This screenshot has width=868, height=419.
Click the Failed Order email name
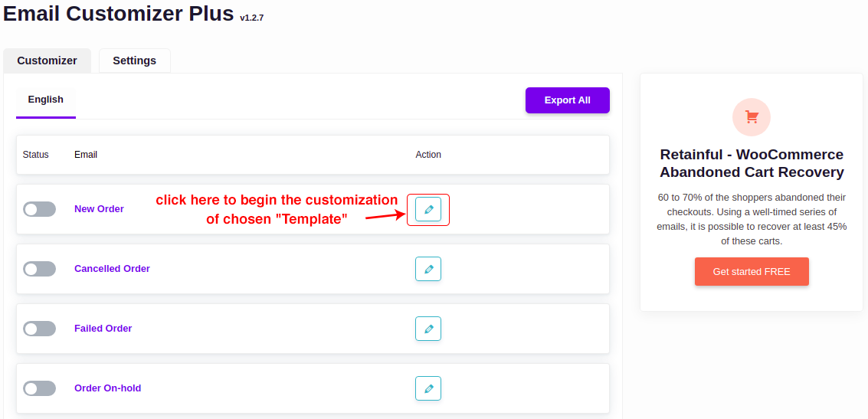(103, 329)
